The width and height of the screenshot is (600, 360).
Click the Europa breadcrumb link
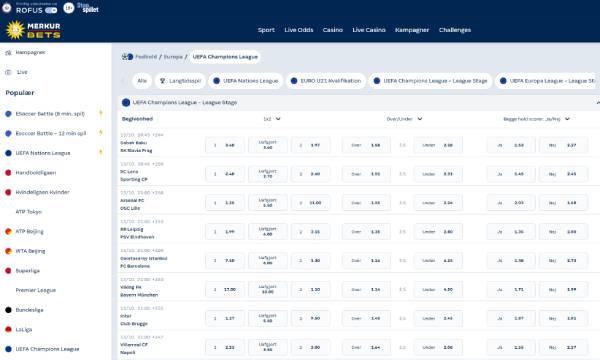click(173, 57)
